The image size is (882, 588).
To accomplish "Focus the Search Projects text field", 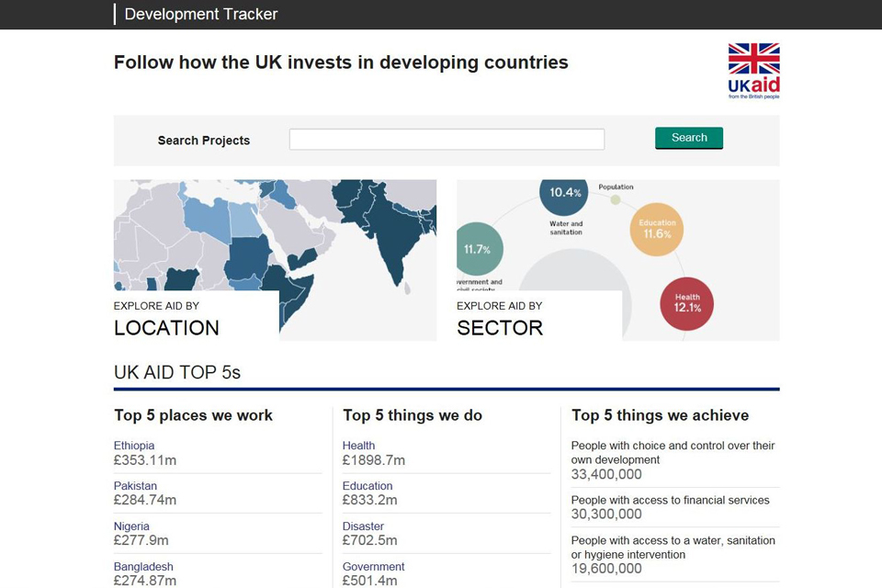I will (x=447, y=139).
